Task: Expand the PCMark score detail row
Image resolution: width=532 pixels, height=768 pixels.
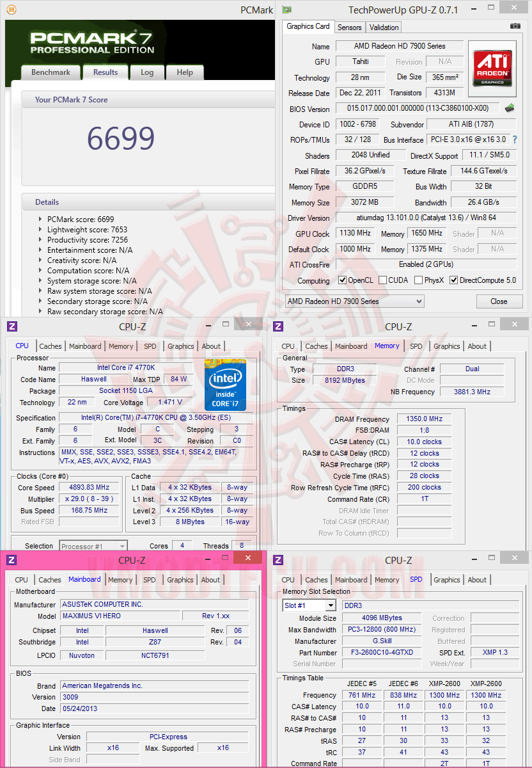Action: 41,219
